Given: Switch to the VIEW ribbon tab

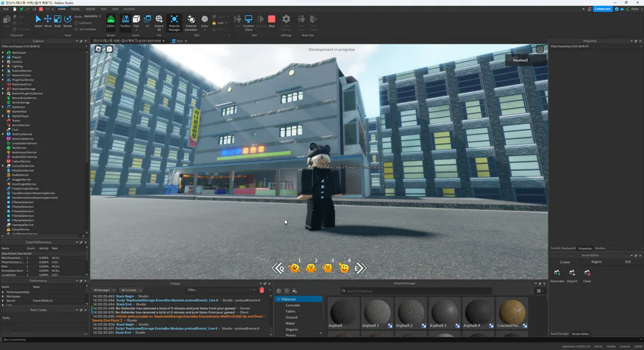Looking at the screenshot, I should point(115,9).
